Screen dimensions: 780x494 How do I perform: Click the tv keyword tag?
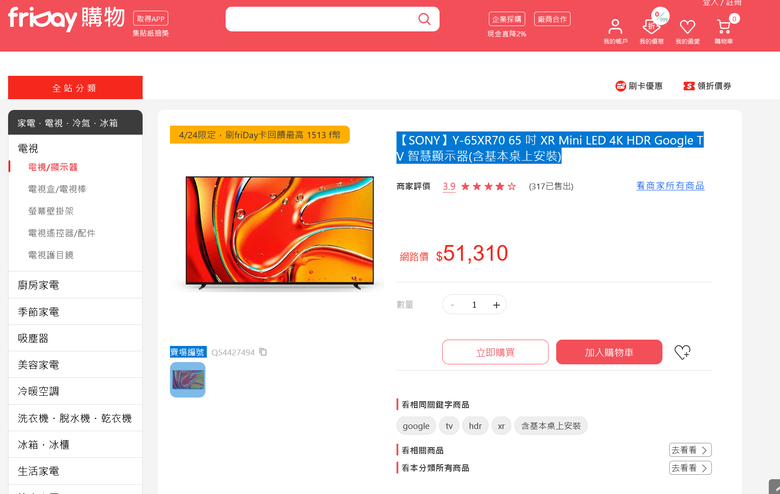(x=449, y=426)
